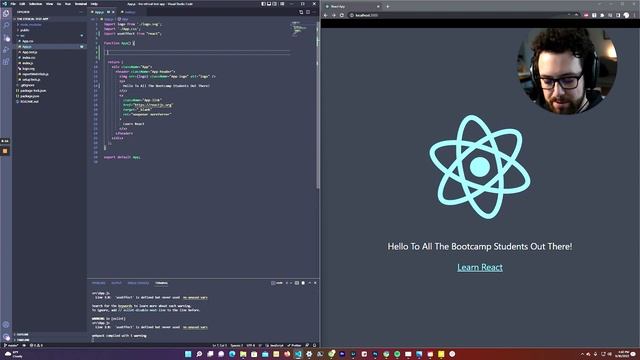Expand the node_modules folder

[49, 24]
